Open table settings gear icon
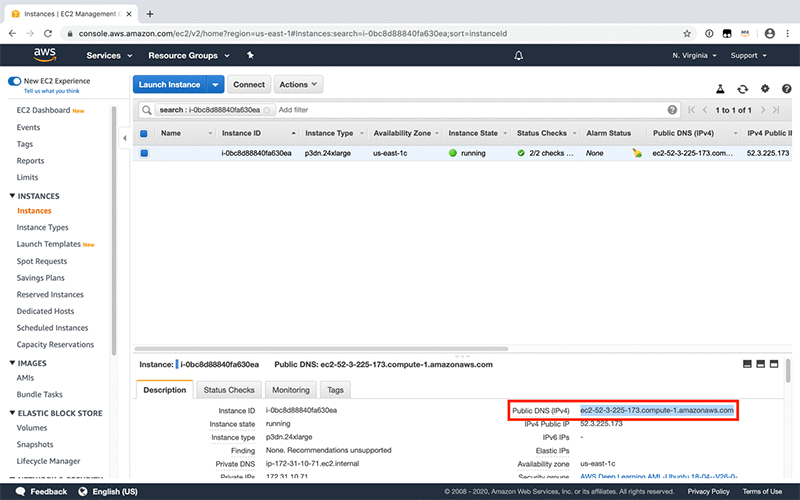The height and width of the screenshot is (500, 800). point(765,88)
